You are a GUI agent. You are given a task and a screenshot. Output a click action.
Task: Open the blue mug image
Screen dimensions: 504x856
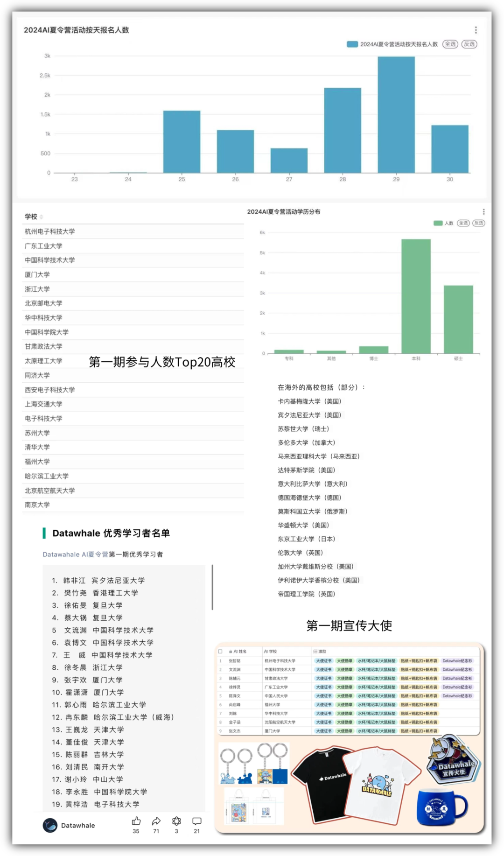pos(441,807)
